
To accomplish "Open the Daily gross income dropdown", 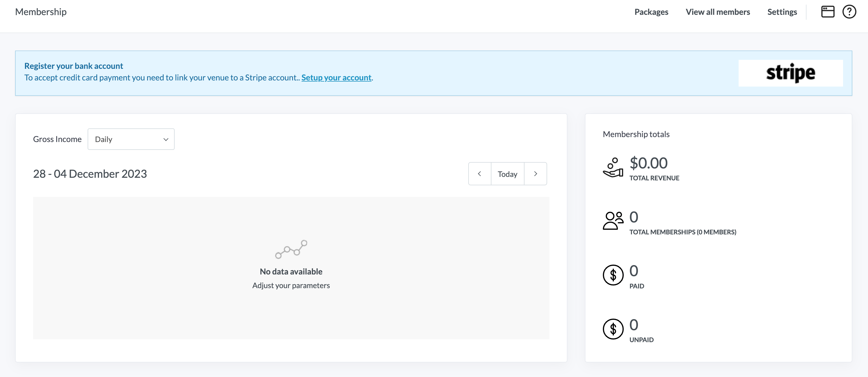I will [131, 139].
